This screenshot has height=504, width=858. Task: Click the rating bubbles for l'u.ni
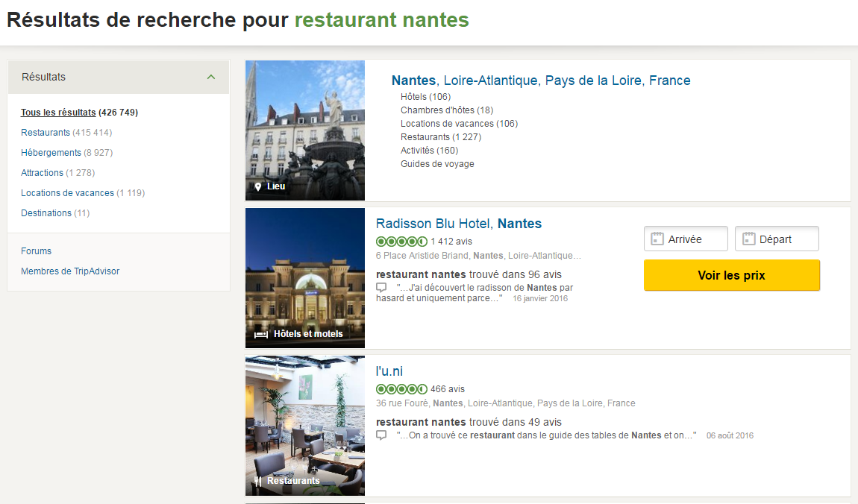(x=401, y=389)
